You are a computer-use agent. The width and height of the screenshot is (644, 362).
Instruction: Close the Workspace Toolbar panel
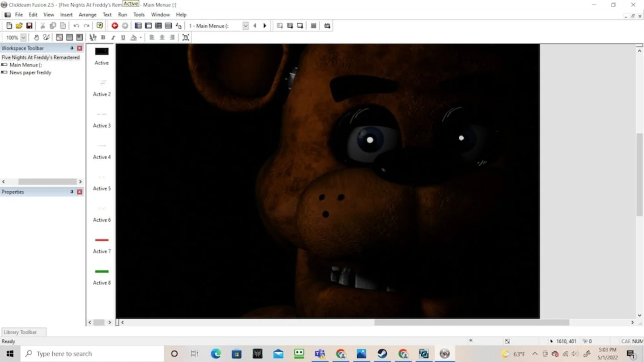click(80, 48)
